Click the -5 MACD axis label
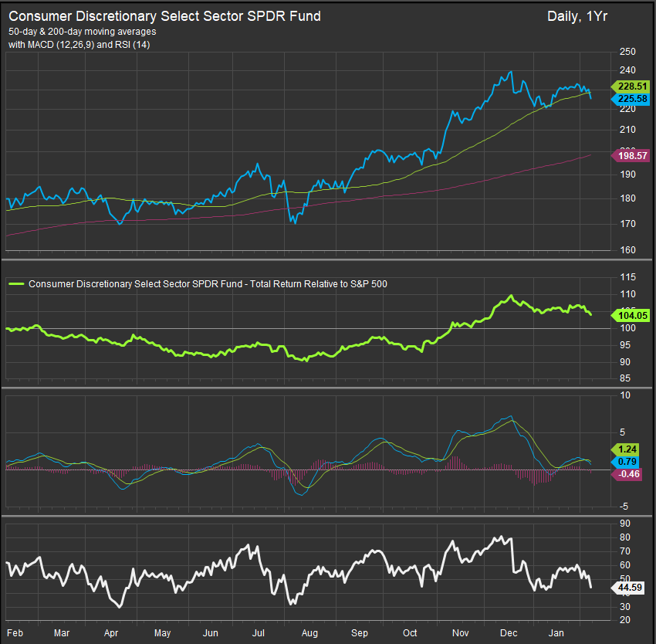The image size is (656, 644). (624, 507)
